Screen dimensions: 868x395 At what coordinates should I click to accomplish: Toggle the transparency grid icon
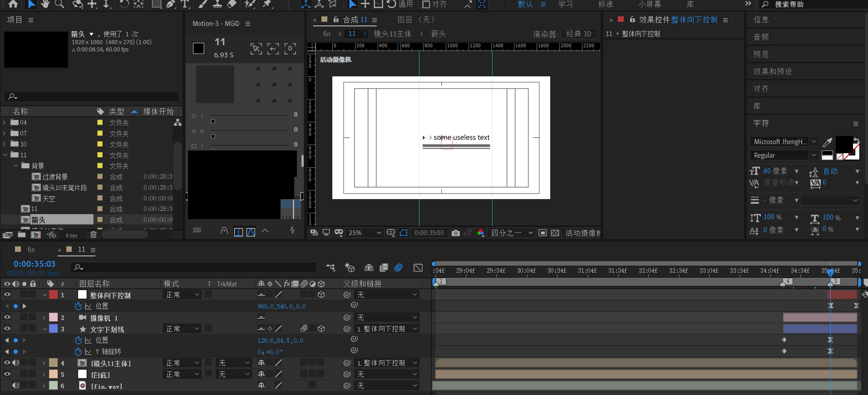click(x=555, y=233)
